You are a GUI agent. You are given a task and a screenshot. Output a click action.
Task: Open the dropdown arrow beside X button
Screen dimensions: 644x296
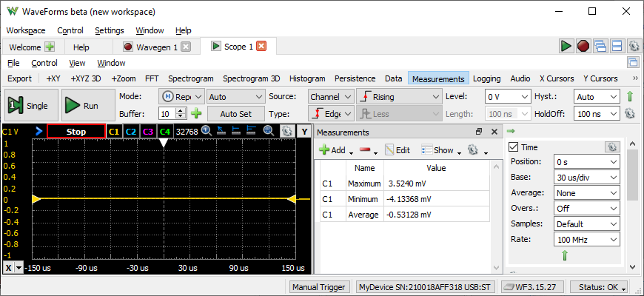(x=19, y=268)
